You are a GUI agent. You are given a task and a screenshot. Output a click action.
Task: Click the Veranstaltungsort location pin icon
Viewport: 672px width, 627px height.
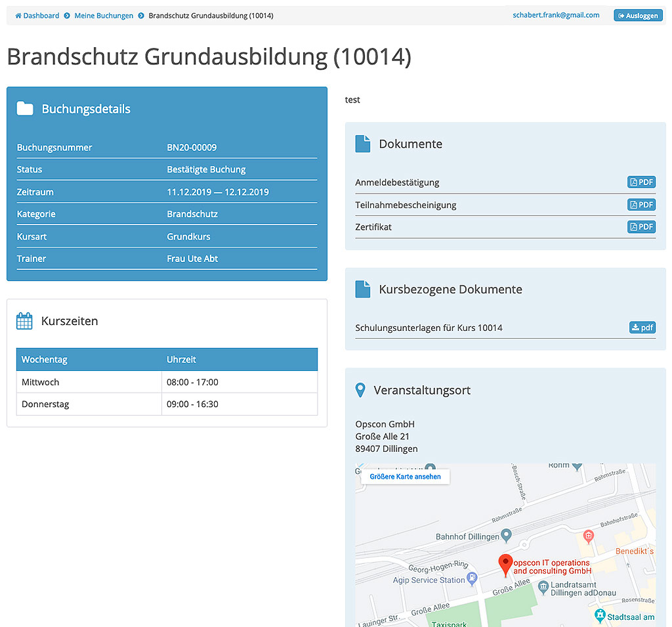[x=360, y=390]
